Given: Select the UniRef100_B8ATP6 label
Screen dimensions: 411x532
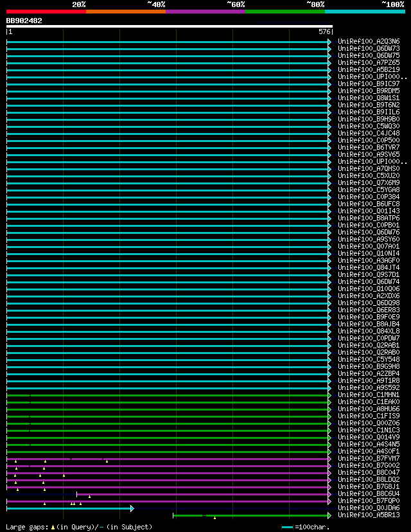Looking at the screenshot, I should pos(369,218).
